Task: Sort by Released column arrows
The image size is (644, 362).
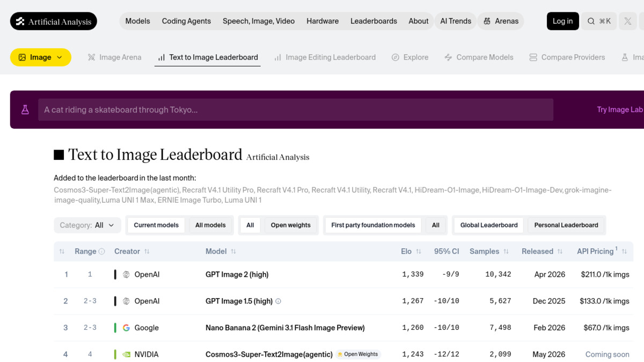Action: pyautogui.click(x=560, y=252)
